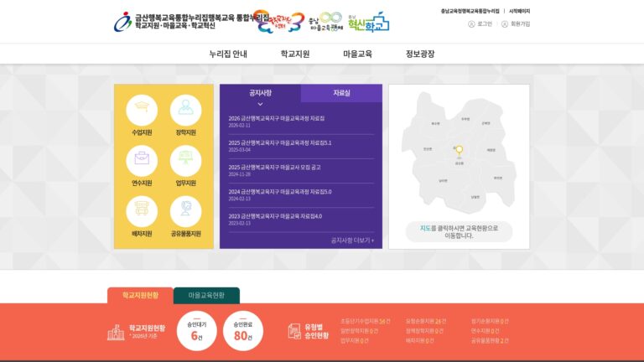
Task: Click the colorful 행복교육지원센터 logo
Action: 279,21
